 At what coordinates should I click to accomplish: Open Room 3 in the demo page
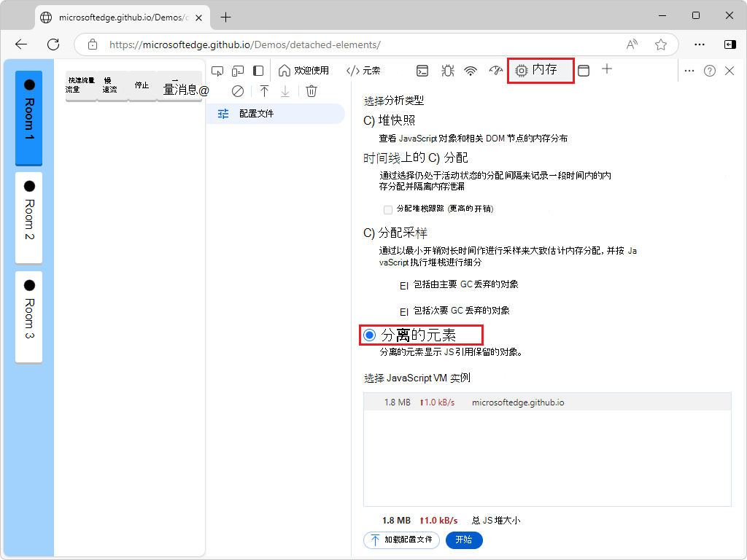[29, 316]
